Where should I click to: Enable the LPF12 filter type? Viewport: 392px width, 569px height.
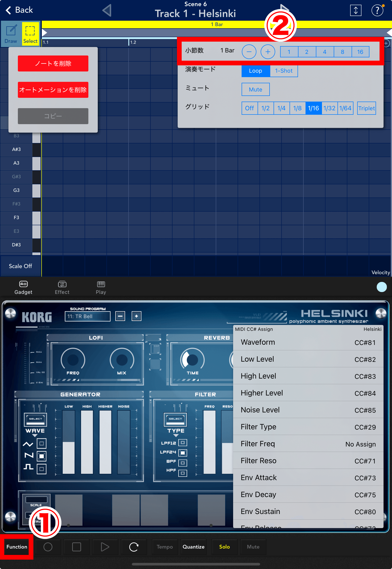(x=183, y=443)
